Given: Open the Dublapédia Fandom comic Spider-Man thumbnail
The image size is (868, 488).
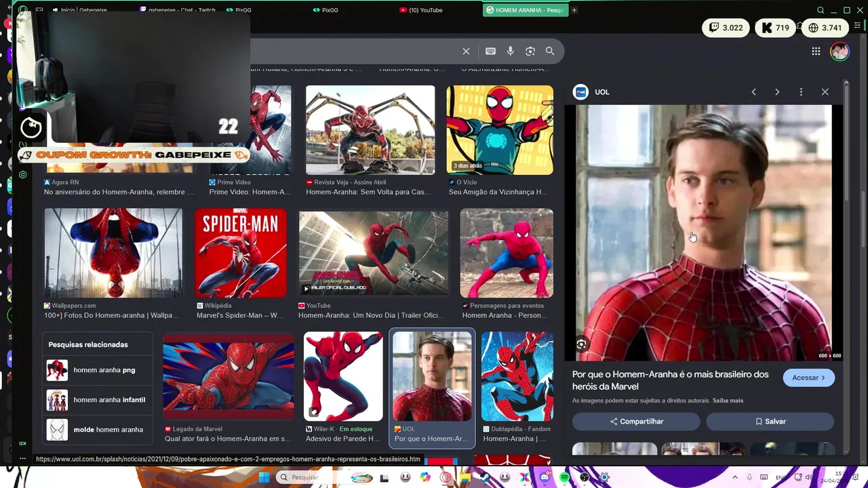Looking at the screenshot, I should point(517,376).
